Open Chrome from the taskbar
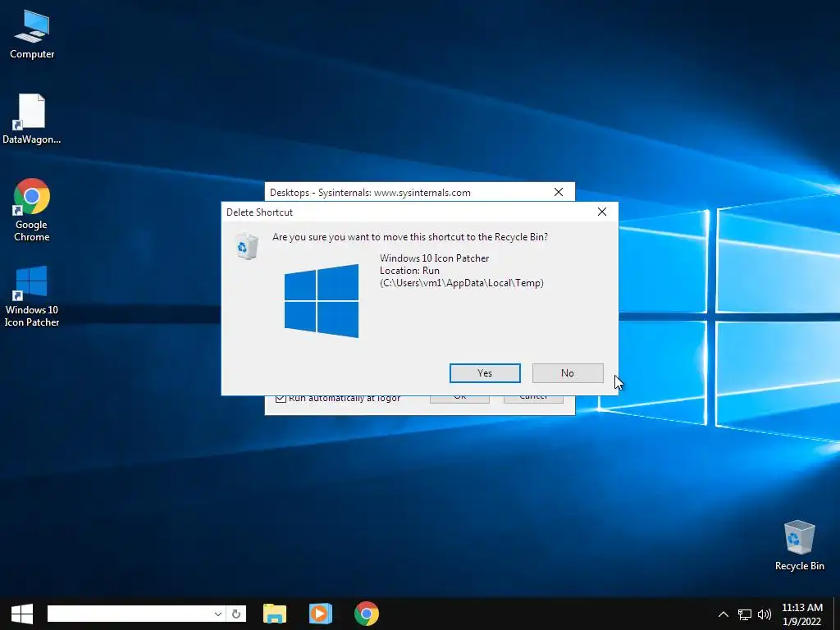Image resolution: width=840 pixels, height=630 pixels. 367,614
